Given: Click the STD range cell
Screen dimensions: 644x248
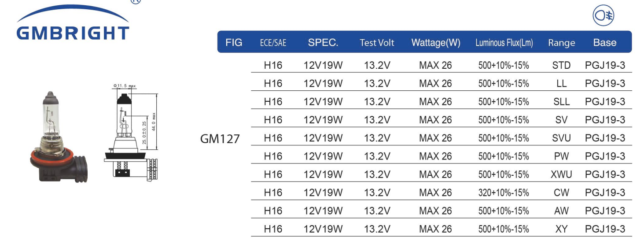Looking at the screenshot, I should point(561,66).
